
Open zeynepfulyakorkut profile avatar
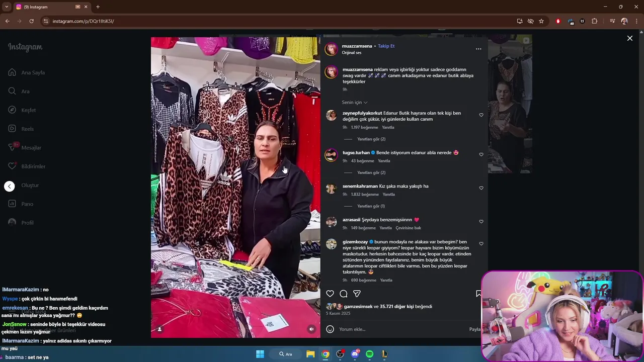click(x=331, y=116)
